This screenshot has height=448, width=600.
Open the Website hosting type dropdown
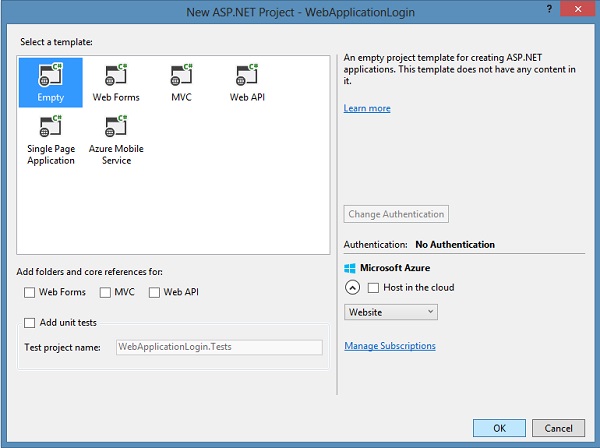[x=391, y=312]
